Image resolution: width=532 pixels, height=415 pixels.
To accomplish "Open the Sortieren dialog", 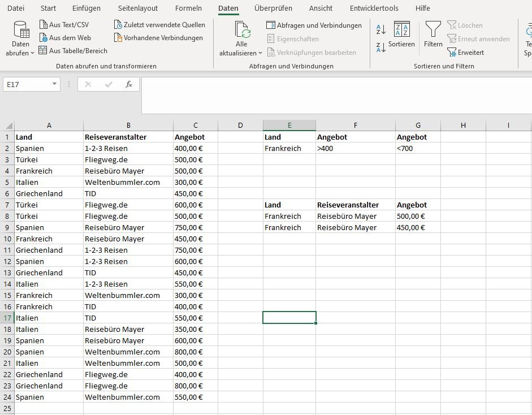I will [401, 34].
